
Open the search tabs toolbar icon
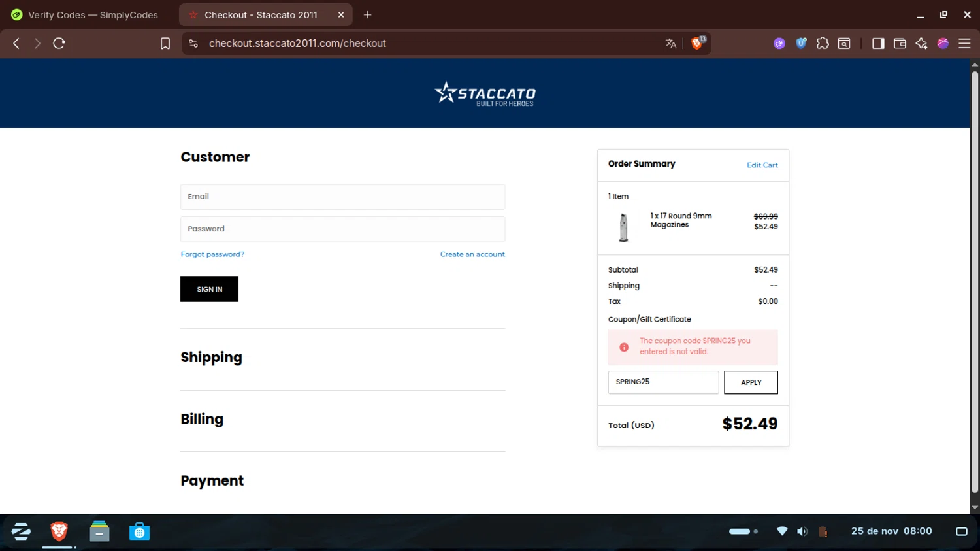coord(844,43)
